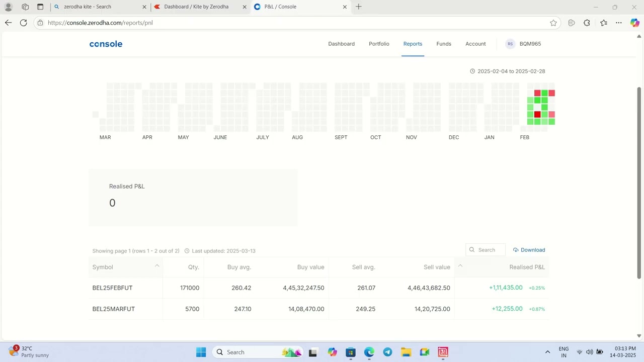The height and width of the screenshot is (362, 644).
Task: Open the date range 2025-02-04 to 2025-02-28
Action: click(511, 71)
